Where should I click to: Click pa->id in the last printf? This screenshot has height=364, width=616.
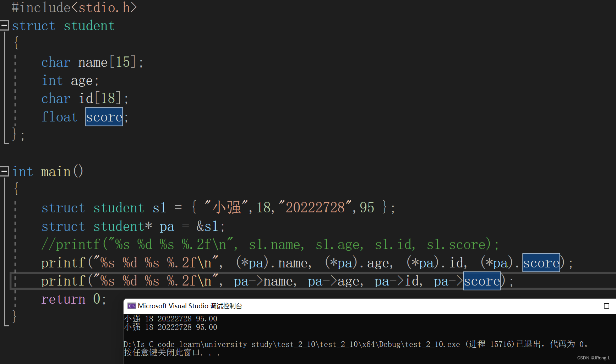tap(397, 281)
